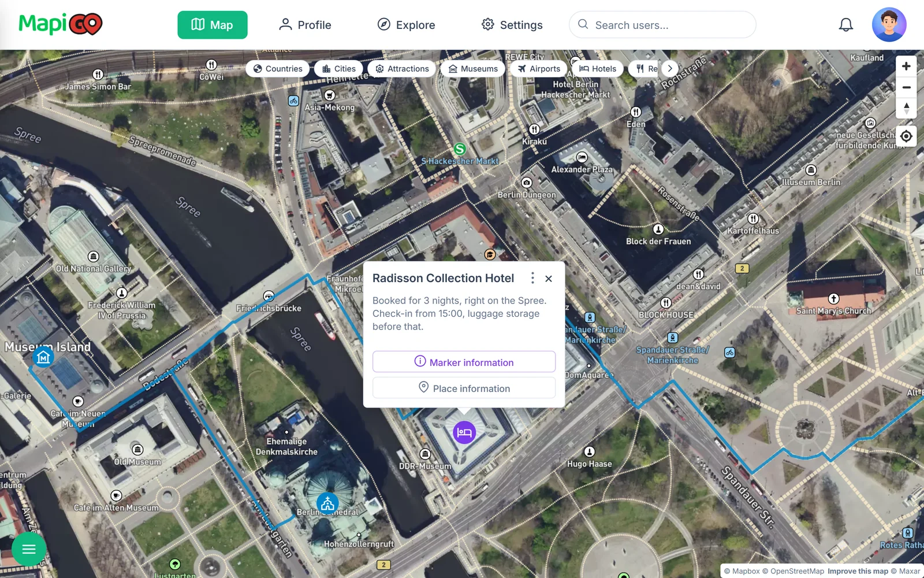Zoom in on the map
The image size is (924, 578).
click(x=906, y=66)
